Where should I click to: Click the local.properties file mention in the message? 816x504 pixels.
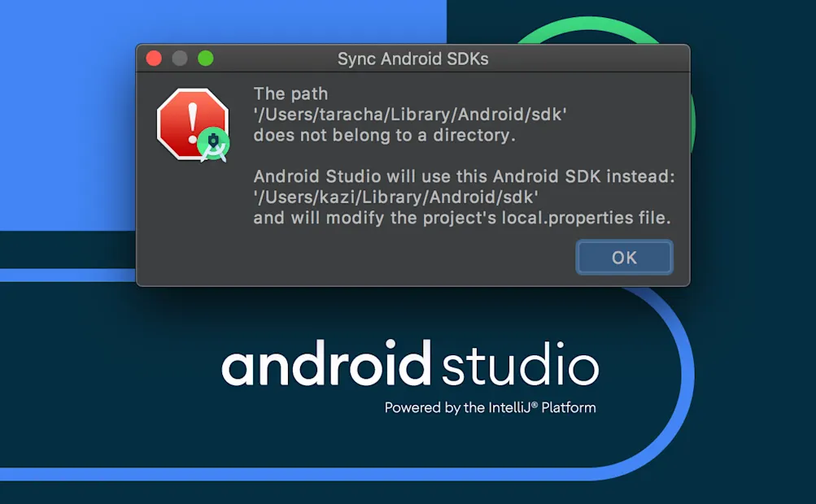point(566,218)
